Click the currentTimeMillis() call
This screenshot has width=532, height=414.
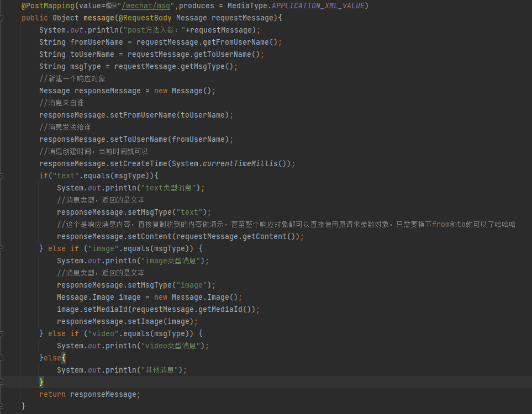245,164
